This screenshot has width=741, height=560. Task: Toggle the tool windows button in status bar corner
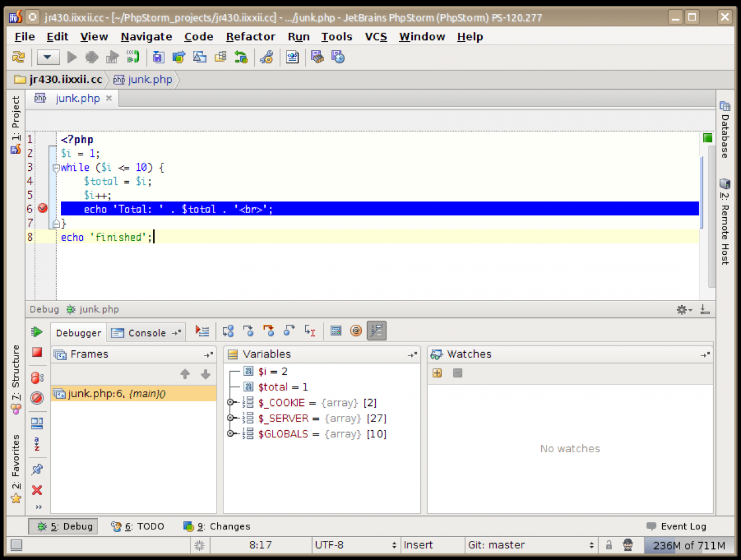[16, 545]
